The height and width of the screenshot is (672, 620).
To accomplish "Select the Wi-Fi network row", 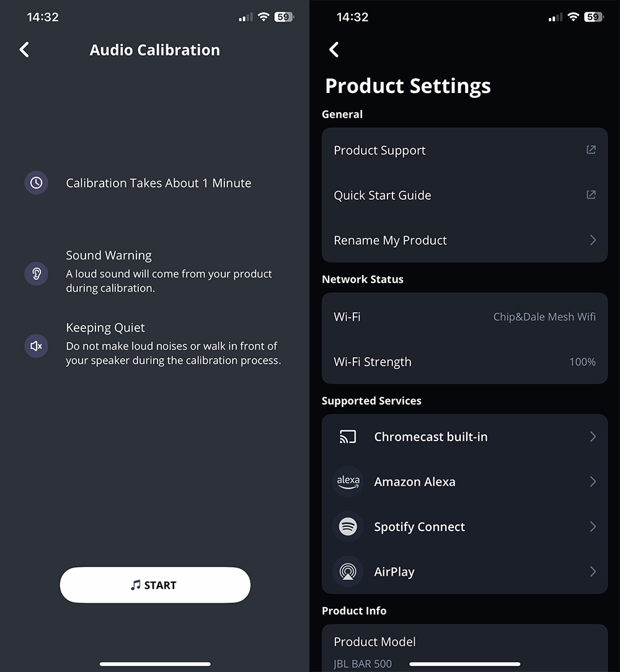I will tap(464, 316).
